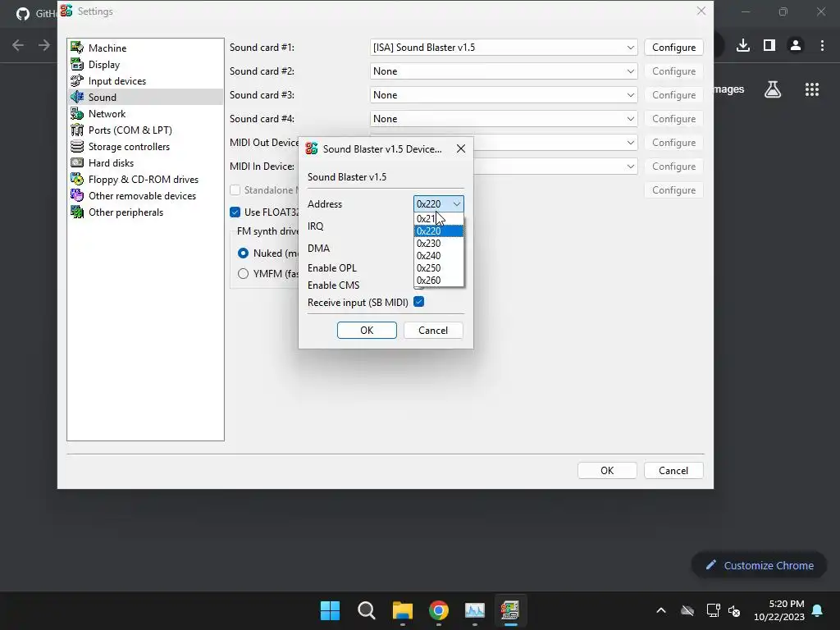The height and width of the screenshot is (630, 840).
Task: Select YMFM FM synth driver radio
Action: (x=243, y=274)
